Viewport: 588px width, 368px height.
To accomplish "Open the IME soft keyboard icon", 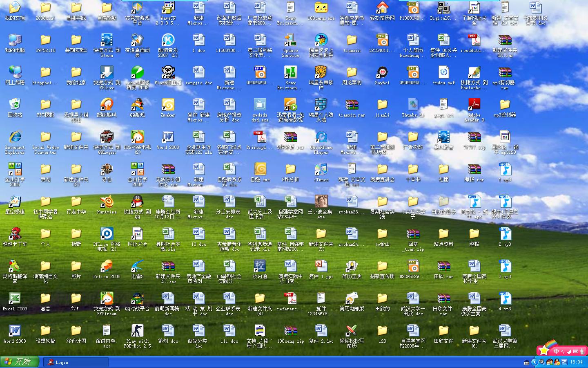I will pyautogui.click(x=576, y=351).
